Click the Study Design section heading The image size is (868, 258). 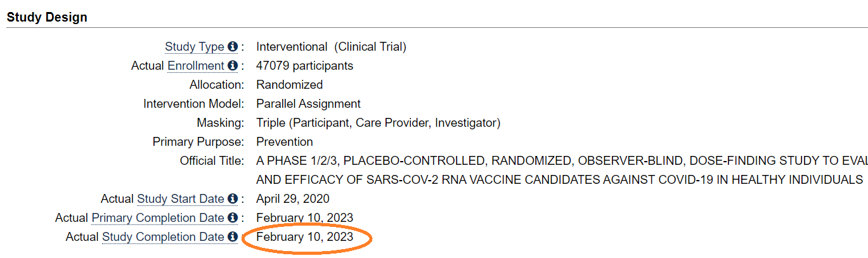coord(47,17)
